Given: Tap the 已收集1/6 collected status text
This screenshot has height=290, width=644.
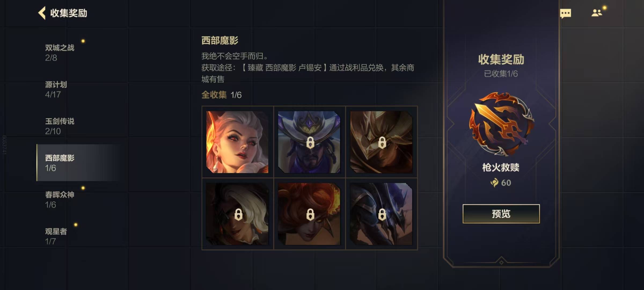Looking at the screenshot, I should click(501, 74).
